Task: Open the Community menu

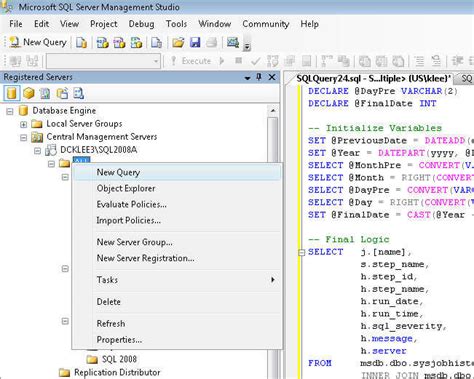Action: coord(266,24)
